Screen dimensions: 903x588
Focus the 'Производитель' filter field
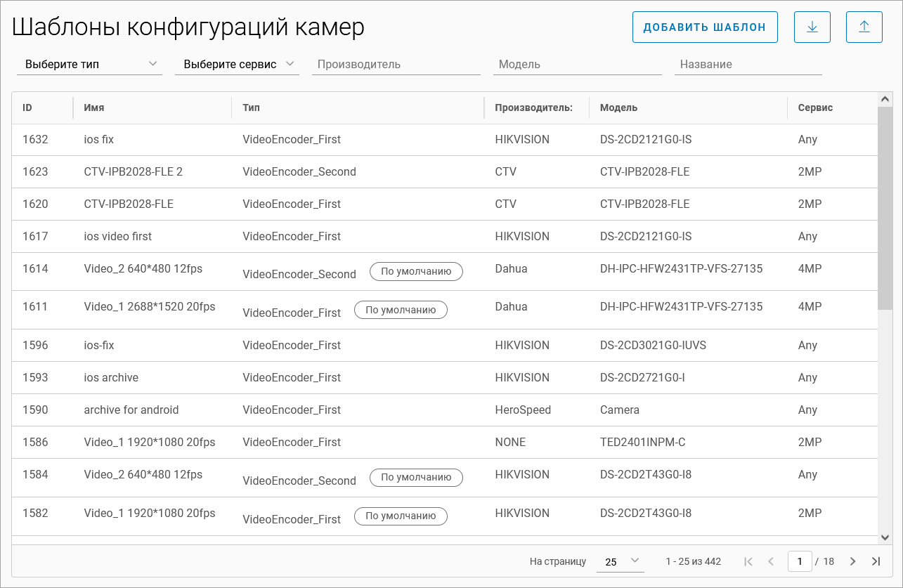click(396, 64)
